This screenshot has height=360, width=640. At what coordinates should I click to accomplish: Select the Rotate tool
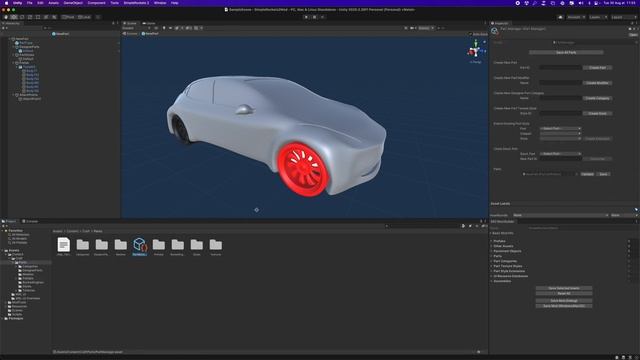(x=22, y=17)
